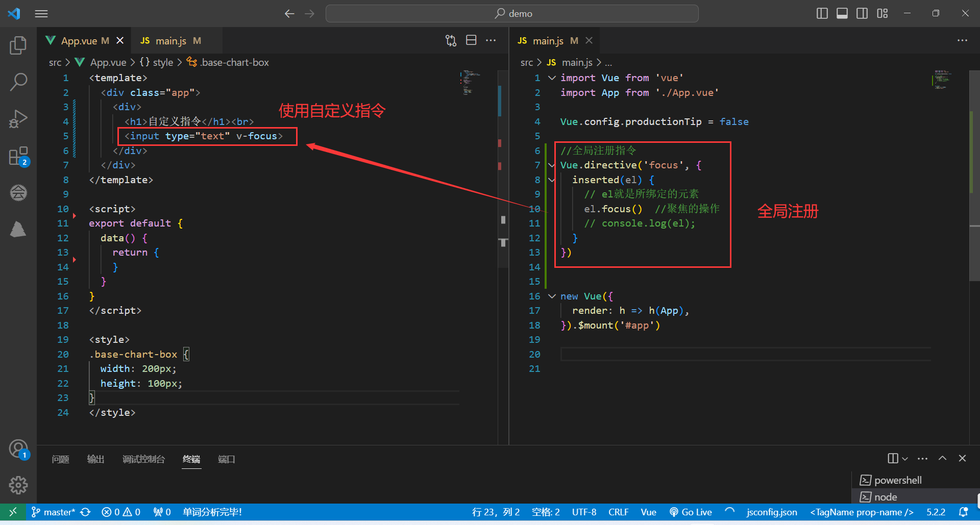Click the 5.2.2 version status item
The height and width of the screenshot is (525, 980).
[936, 512]
